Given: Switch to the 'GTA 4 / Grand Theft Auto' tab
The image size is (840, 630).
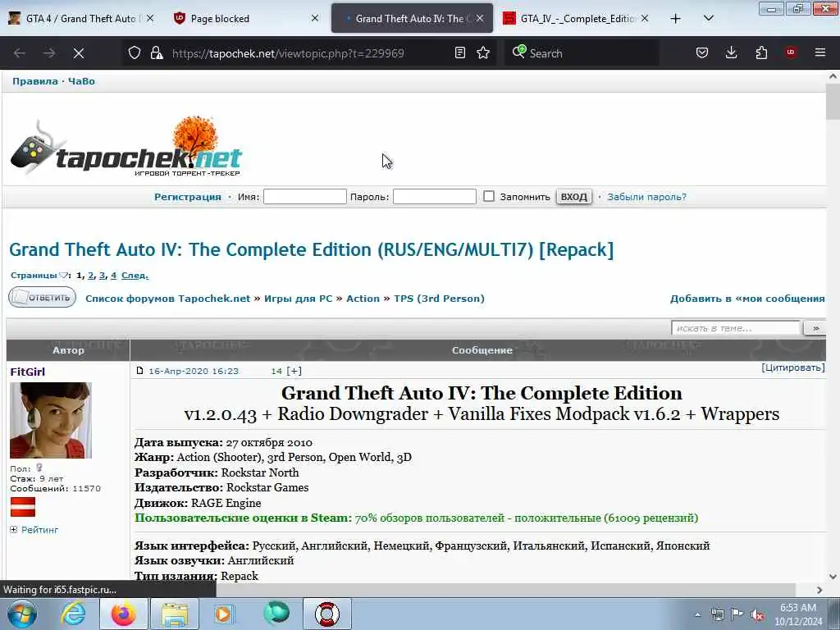Looking at the screenshot, I should (x=81, y=18).
